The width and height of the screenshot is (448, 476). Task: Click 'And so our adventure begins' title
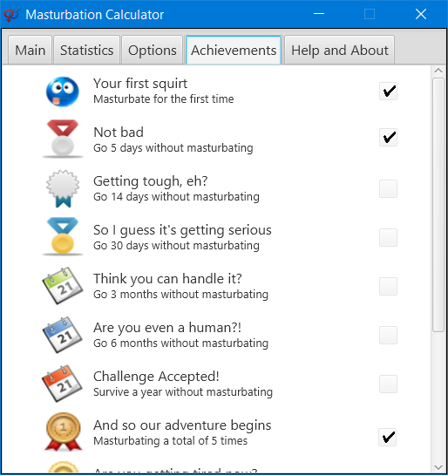(x=182, y=425)
